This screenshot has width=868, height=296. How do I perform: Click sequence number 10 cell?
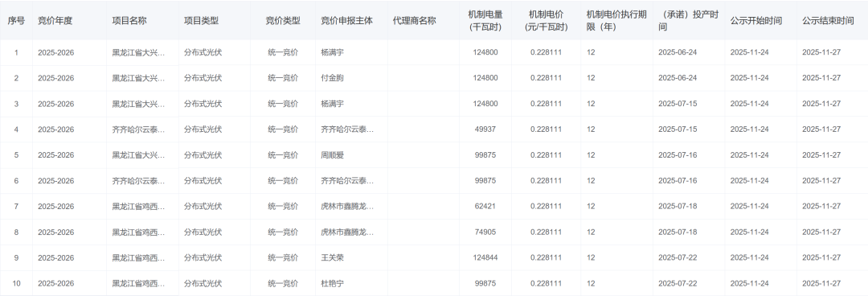click(16, 283)
